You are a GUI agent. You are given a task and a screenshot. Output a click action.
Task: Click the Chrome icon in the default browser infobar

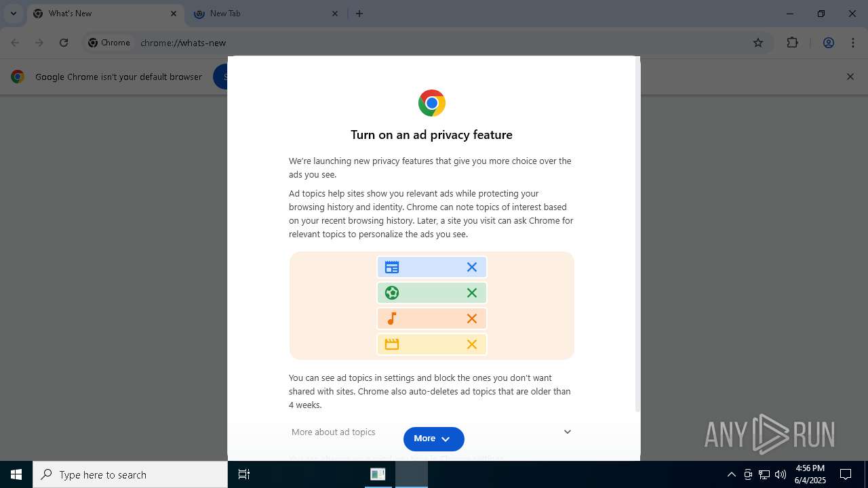18,77
